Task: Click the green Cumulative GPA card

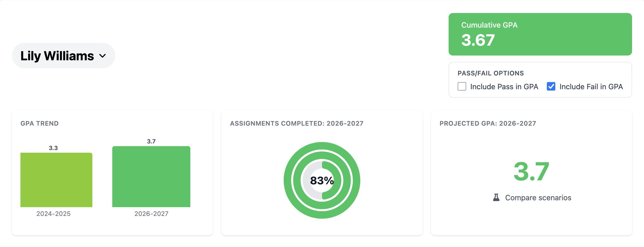Action: 540,34
